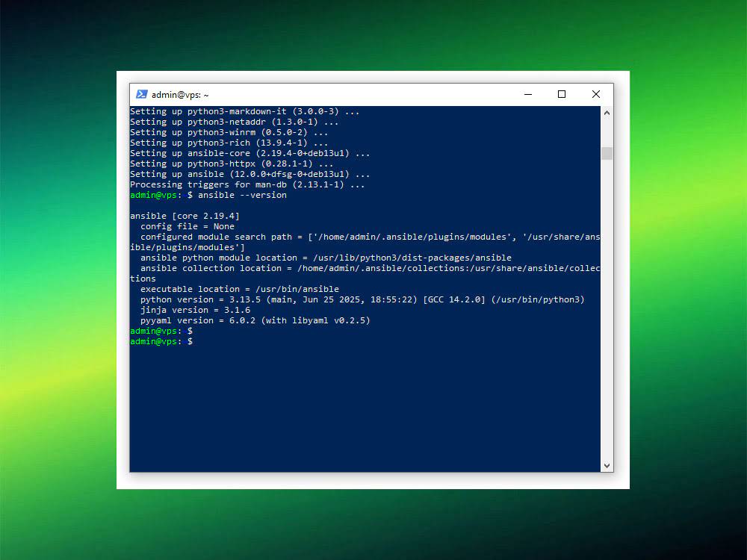
Task: Click the Processing triggers for man-db line
Action: pos(247,184)
